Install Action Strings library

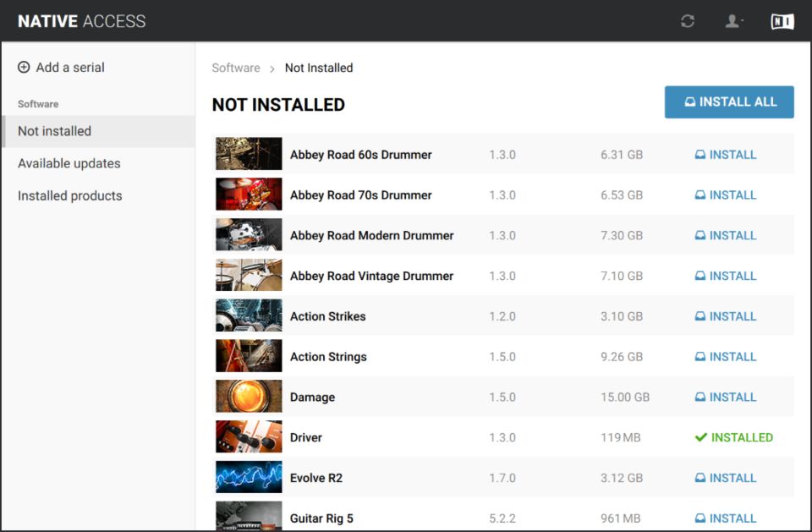click(x=726, y=357)
